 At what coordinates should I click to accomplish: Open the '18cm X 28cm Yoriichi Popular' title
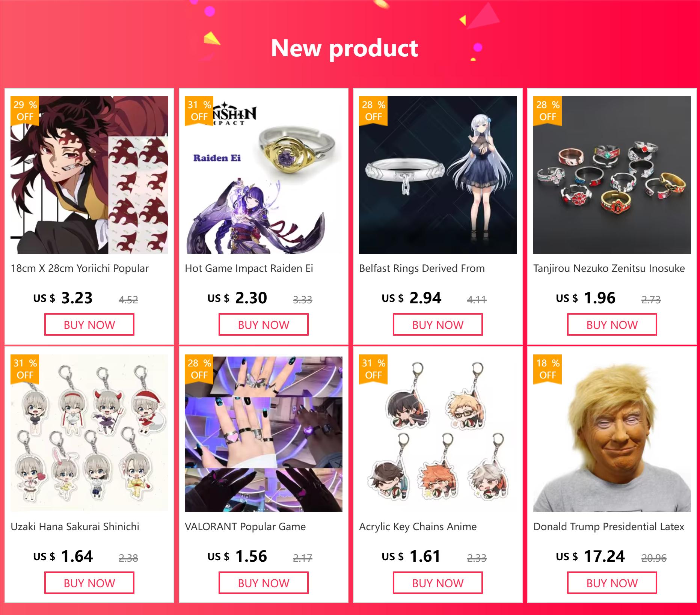click(80, 268)
